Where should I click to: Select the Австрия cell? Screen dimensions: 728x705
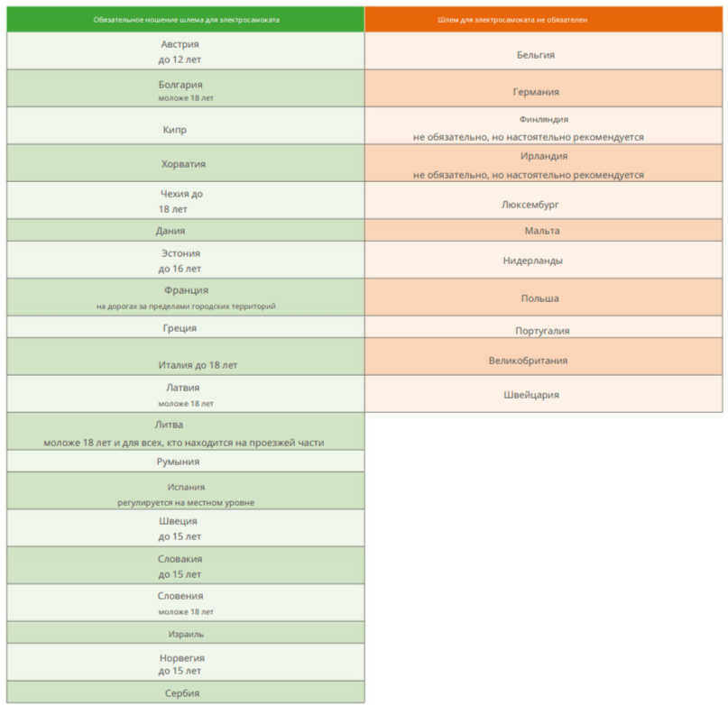click(186, 51)
